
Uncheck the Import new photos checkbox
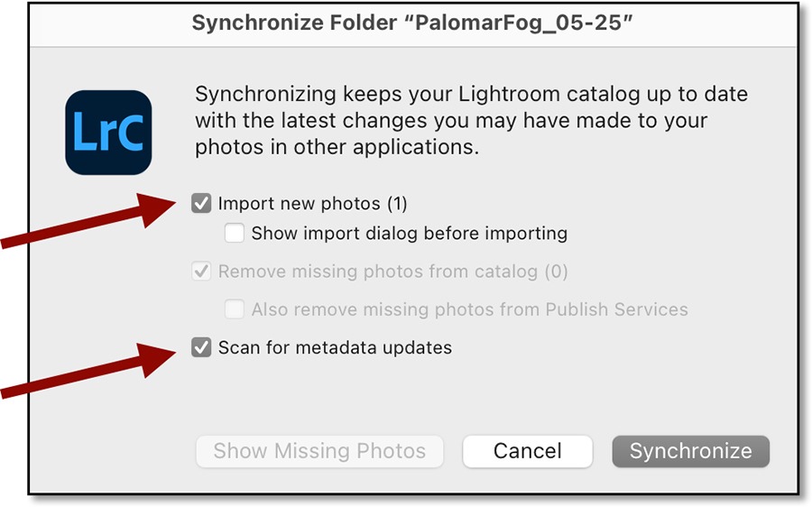[x=201, y=204]
